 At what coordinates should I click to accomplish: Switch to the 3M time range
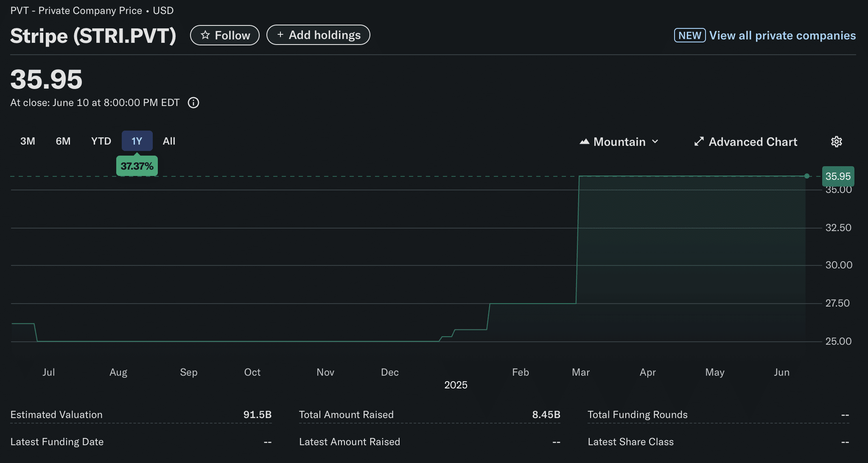(28, 141)
